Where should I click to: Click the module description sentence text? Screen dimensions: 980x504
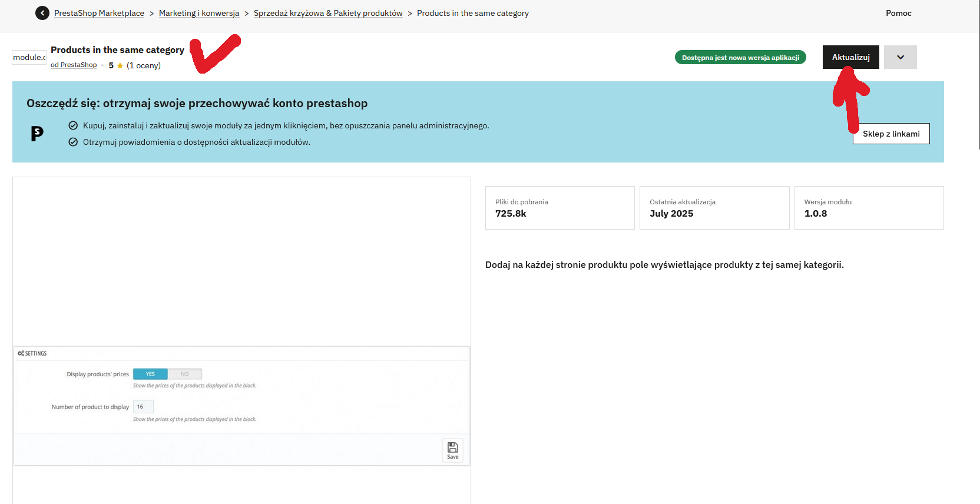664,265
